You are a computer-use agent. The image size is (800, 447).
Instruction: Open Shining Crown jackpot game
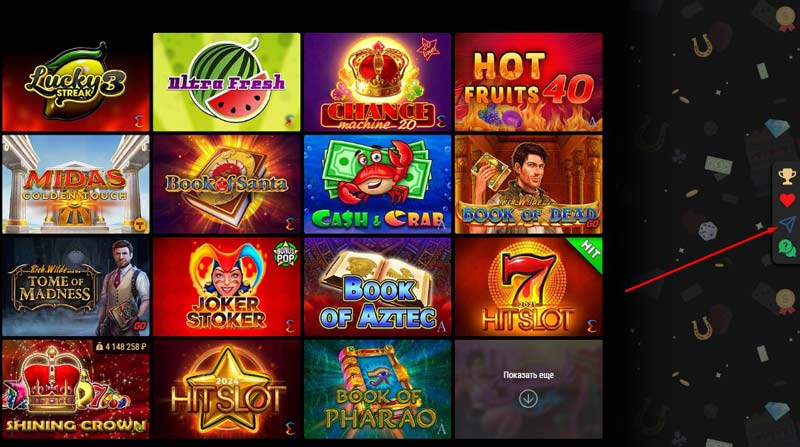click(x=76, y=389)
